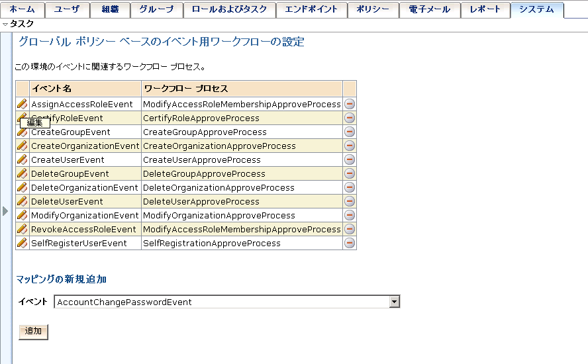Image resolution: width=588 pixels, height=364 pixels.
Task: Open the 電子メール tab
Action: [429, 9]
